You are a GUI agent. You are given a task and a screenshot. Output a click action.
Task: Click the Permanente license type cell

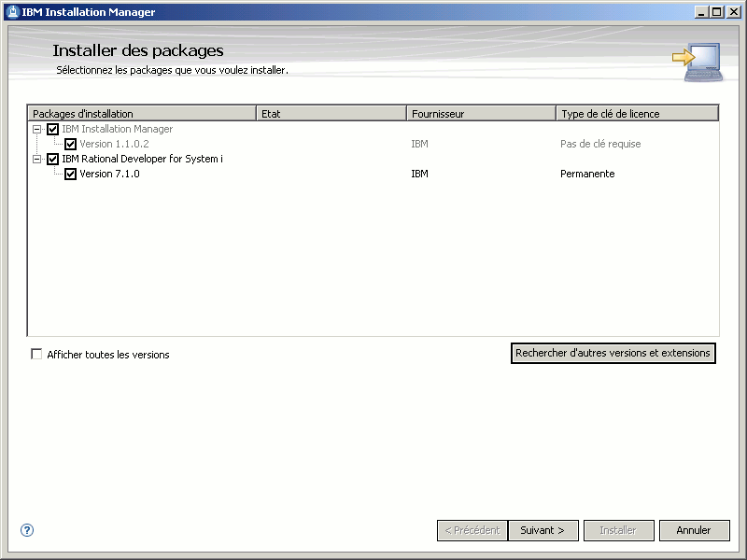pyautogui.click(x=587, y=174)
